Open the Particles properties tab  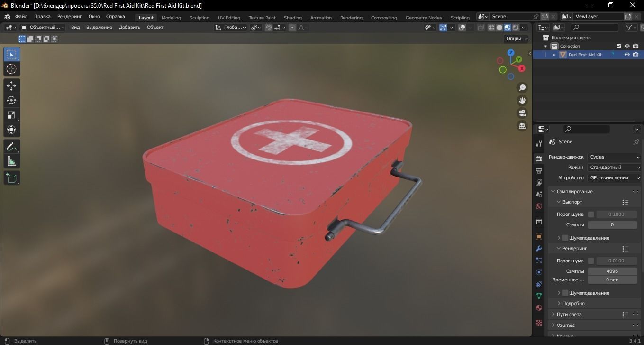coord(539,260)
